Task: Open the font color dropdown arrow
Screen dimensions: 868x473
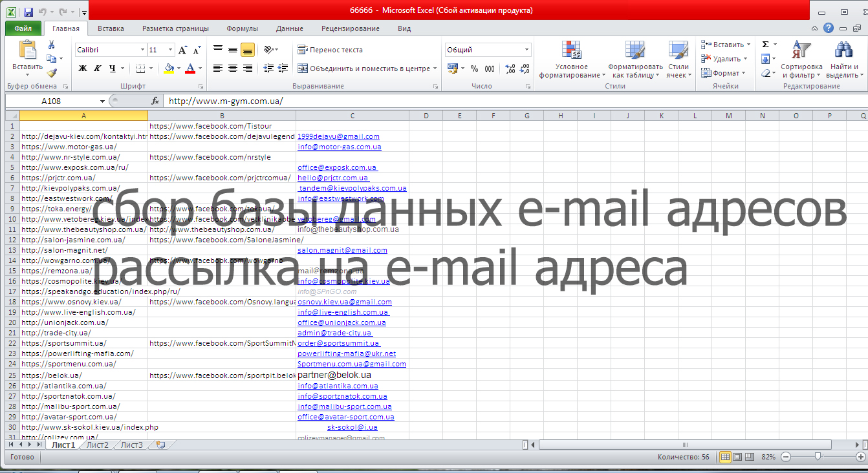Action: [x=200, y=68]
